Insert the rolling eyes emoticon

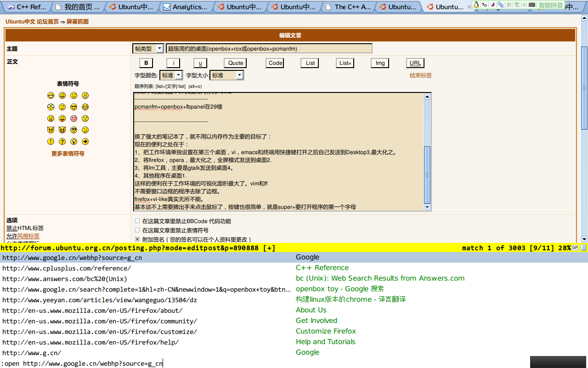(x=73, y=130)
